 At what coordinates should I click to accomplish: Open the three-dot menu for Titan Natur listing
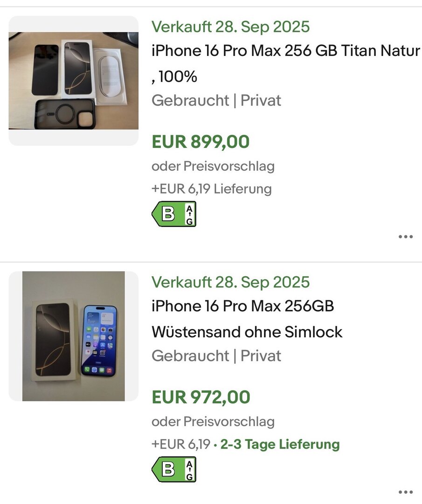tap(406, 237)
